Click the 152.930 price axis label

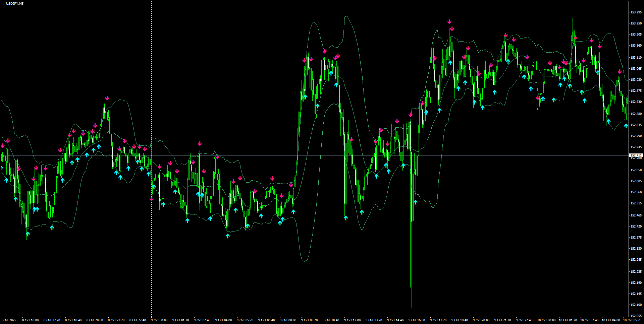click(x=636, y=102)
